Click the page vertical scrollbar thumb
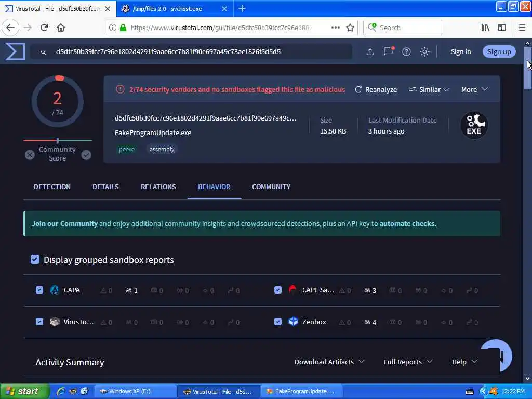This screenshot has width=532, height=399. (528, 69)
